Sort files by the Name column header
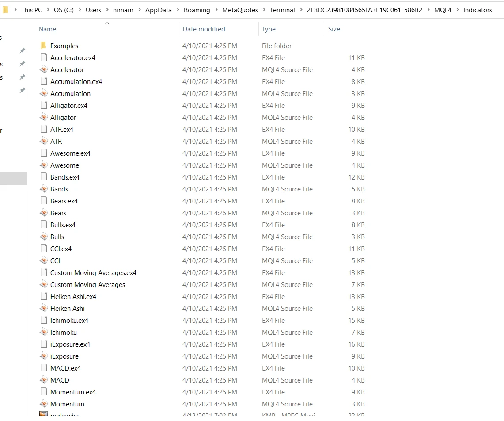504x421 pixels. pos(47,29)
